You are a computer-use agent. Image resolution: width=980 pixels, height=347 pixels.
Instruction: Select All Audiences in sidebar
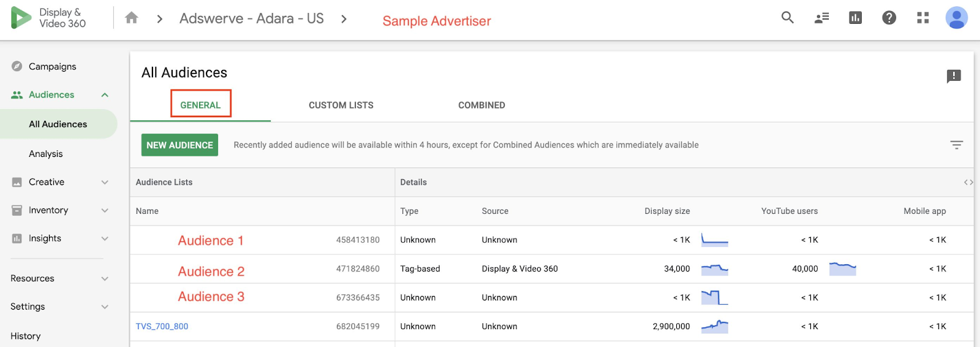[58, 124]
